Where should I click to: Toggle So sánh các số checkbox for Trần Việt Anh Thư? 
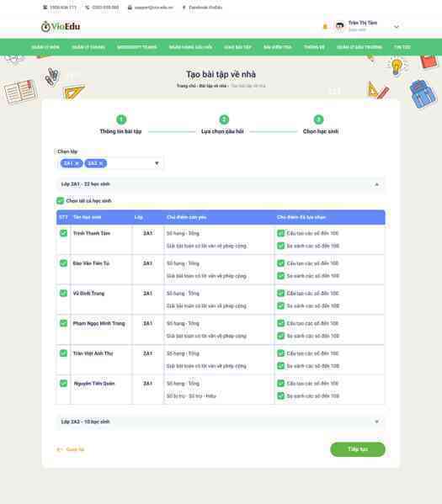click(281, 366)
